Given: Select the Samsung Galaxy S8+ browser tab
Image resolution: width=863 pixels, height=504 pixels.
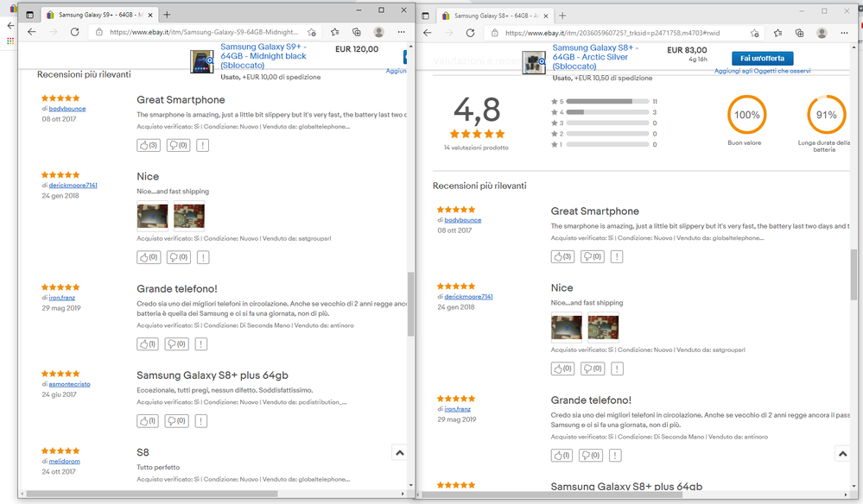Looking at the screenshot, I should click(x=496, y=16).
